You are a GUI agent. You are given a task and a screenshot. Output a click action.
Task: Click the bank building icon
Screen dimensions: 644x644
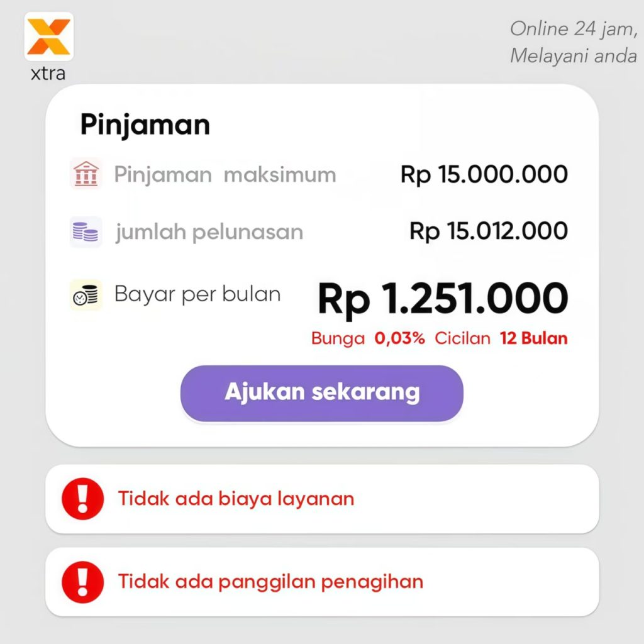point(86,174)
